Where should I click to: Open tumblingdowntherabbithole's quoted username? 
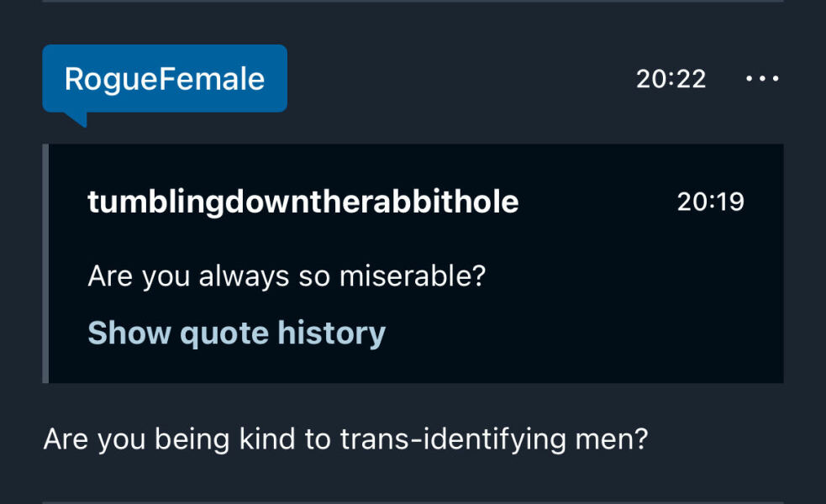pyautogui.click(x=303, y=202)
